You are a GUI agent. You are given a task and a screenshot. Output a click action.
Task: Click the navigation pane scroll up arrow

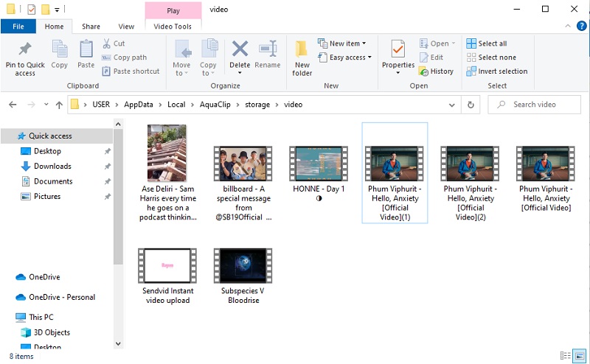[x=118, y=124]
